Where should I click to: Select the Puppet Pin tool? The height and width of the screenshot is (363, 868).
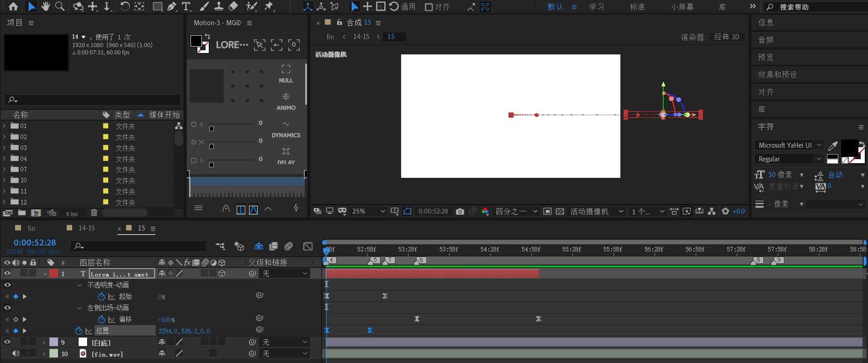click(269, 6)
